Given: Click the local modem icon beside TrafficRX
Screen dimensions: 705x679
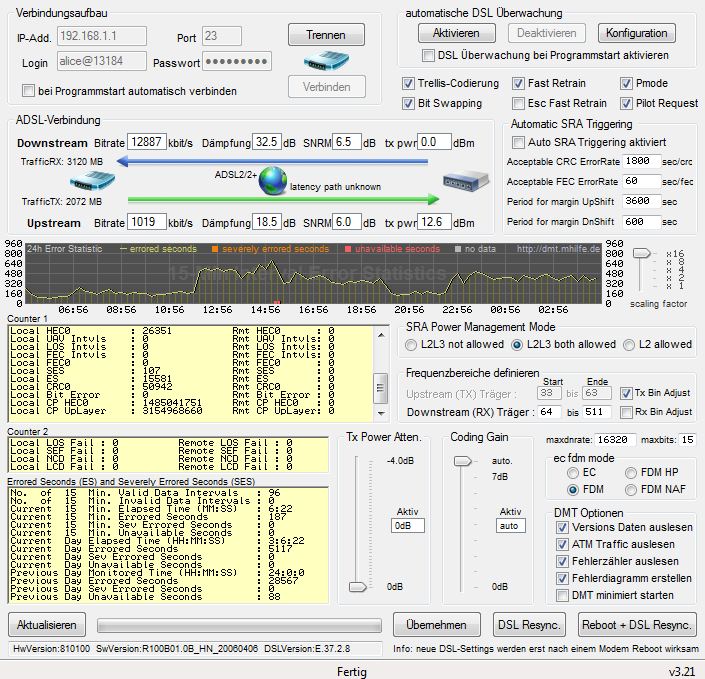Looking at the screenshot, I should (92, 181).
